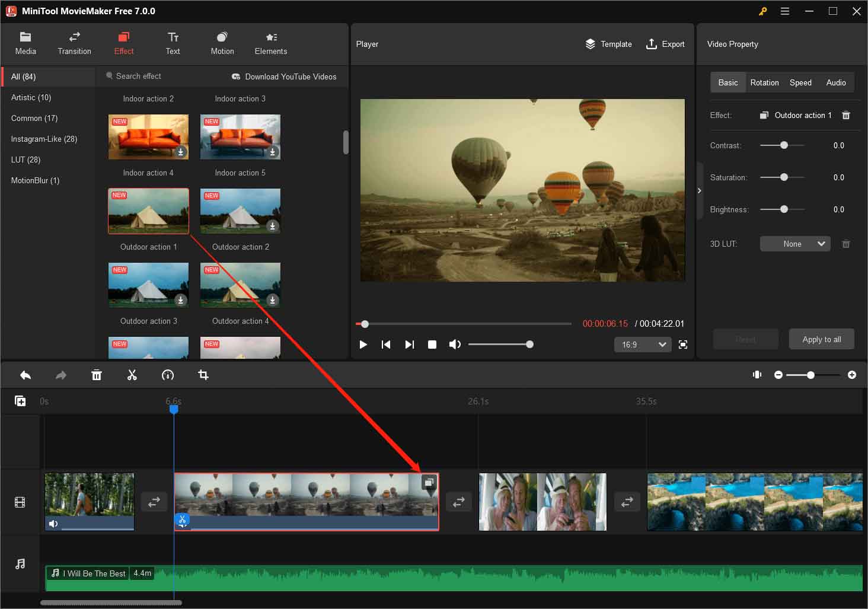The width and height of the screenshot is (868, 609).
Task: Play the video preview
Action: (x=363, y=345)
